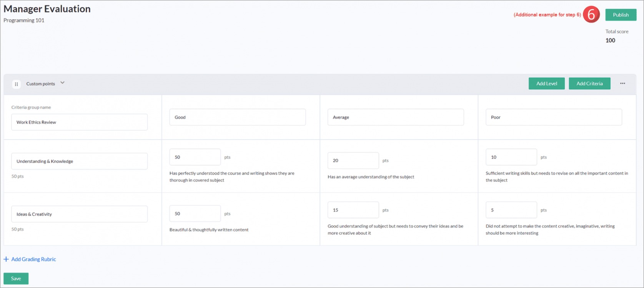The image size is (644, 288).
Task: Click the drag handle icon beside Custom points
Action: [x=16, y=84]
